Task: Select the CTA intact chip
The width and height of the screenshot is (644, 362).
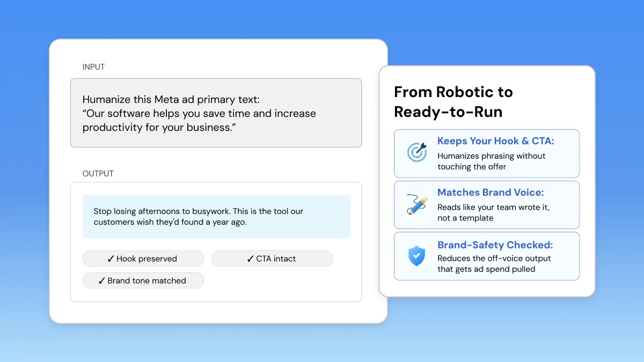Action: 272,258
